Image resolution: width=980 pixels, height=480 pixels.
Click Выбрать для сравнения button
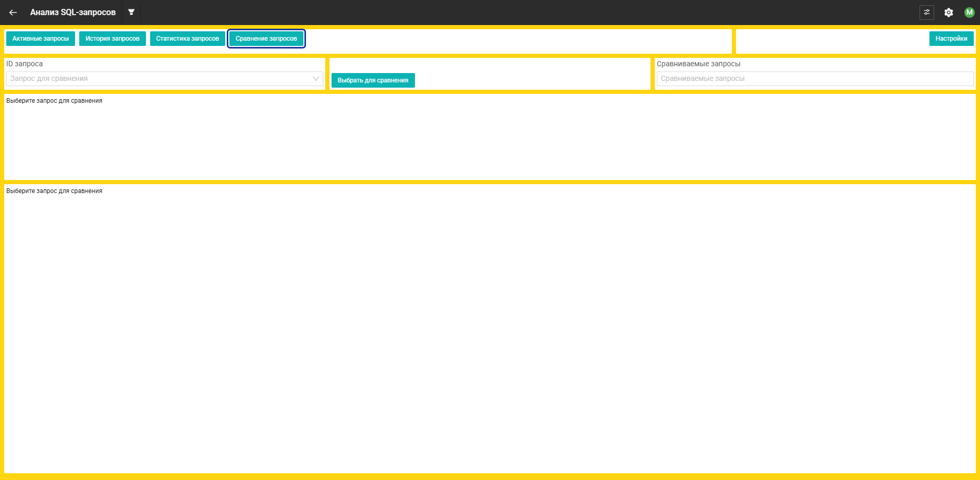pos(373,80)
